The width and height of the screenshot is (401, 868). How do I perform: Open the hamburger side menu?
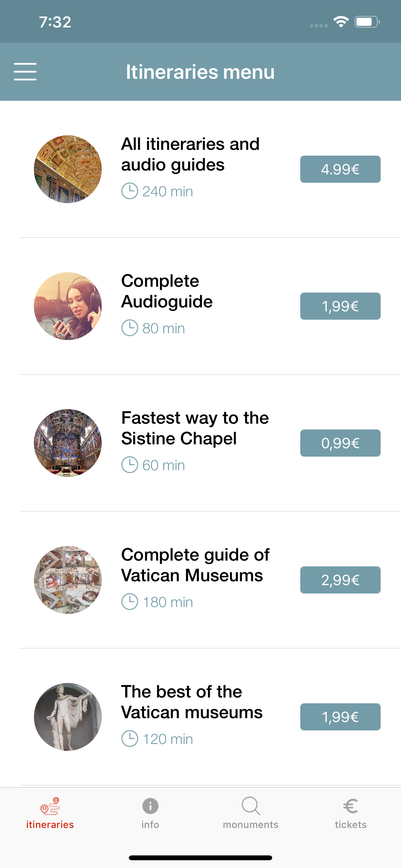pyautogui.click(x=25, y=71)
